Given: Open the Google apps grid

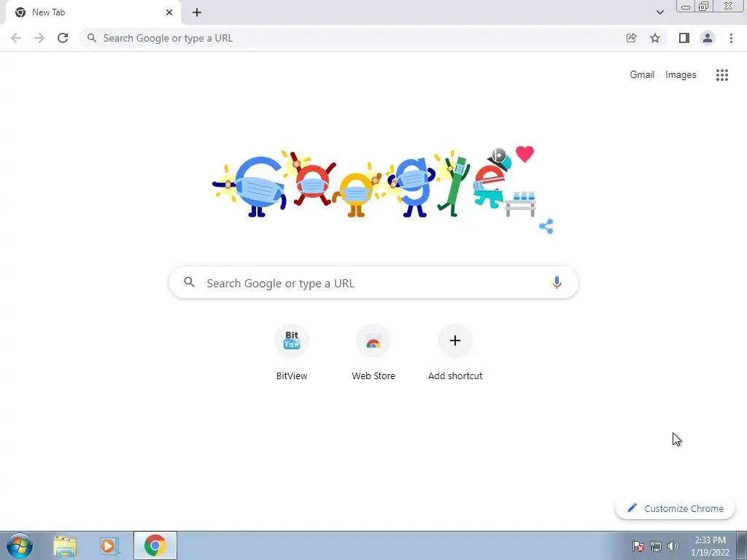Looking at the screenshot, I should point(721,75).
